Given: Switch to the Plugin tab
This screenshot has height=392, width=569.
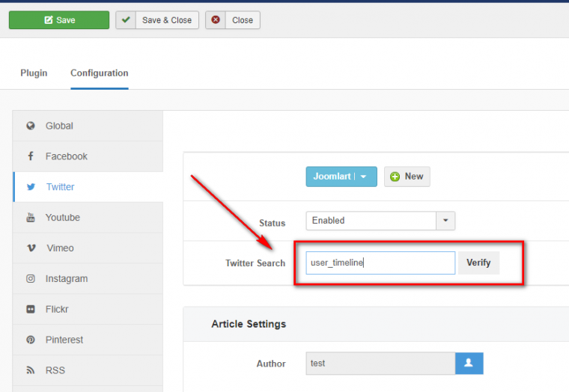Looking at the screenshot, I should 34,73.
